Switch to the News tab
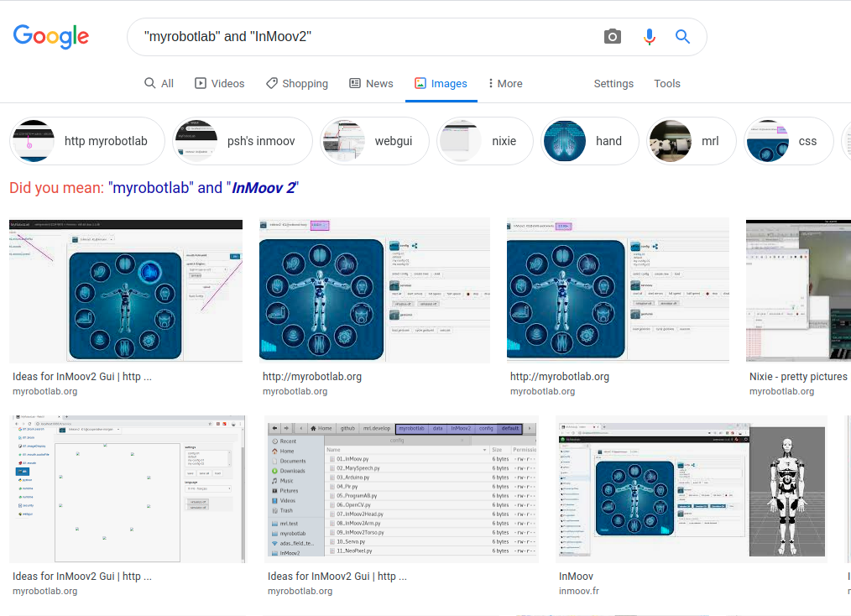This screenshot has width=851, height=616. pos(371,83)
